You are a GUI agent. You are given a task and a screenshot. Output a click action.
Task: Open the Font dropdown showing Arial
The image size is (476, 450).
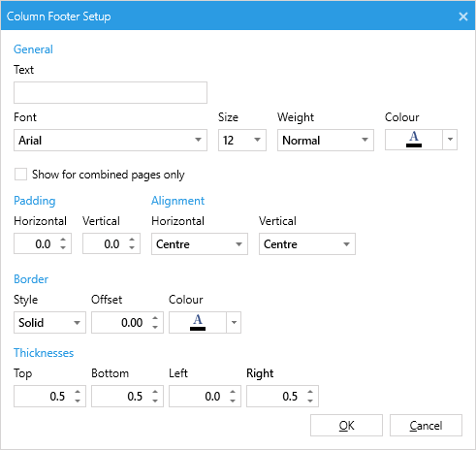pyautogui.click(x=111, y=140)
